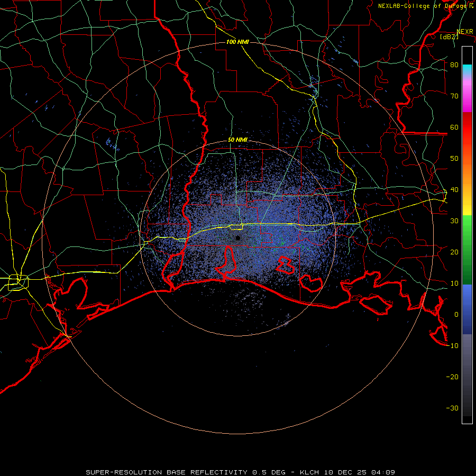
Task: Click the "50 NMI" range ring label
Action: pos(237,140)
